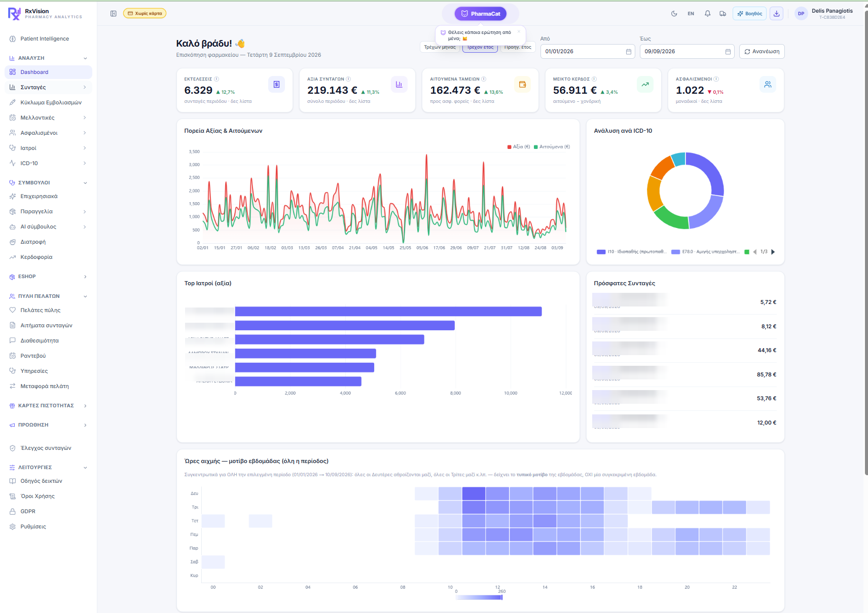The height and width of the screenshot is (613, 868).
Task: Click the info icon next to ΜΕΙΚΤΟ ΚΕΡΔΟΣ
Action: click(x=594, y=79)
